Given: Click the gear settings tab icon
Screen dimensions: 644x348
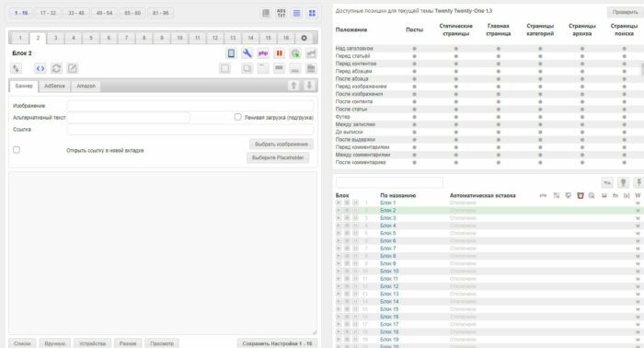Looking at the screenshot, I should pos(304,38).
